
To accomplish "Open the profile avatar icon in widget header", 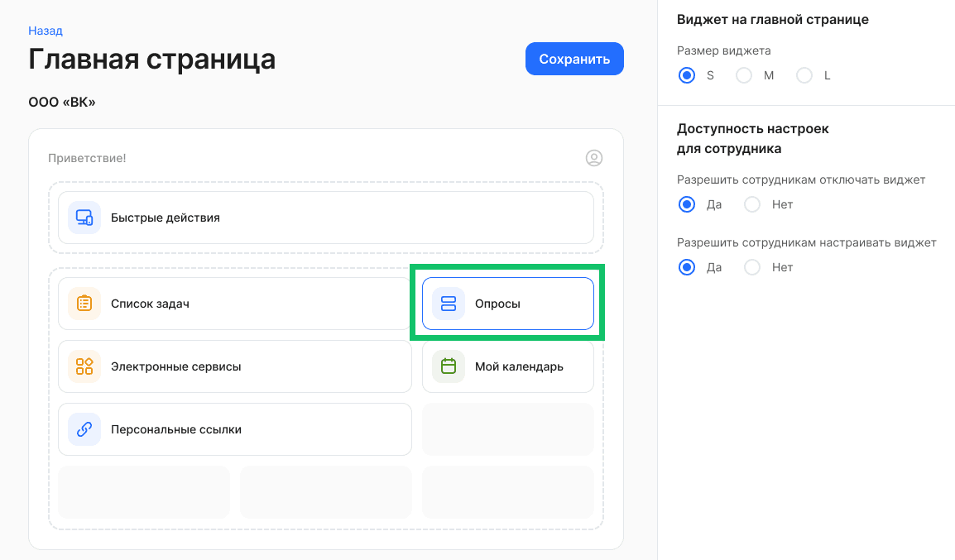I will coord(594,158).
